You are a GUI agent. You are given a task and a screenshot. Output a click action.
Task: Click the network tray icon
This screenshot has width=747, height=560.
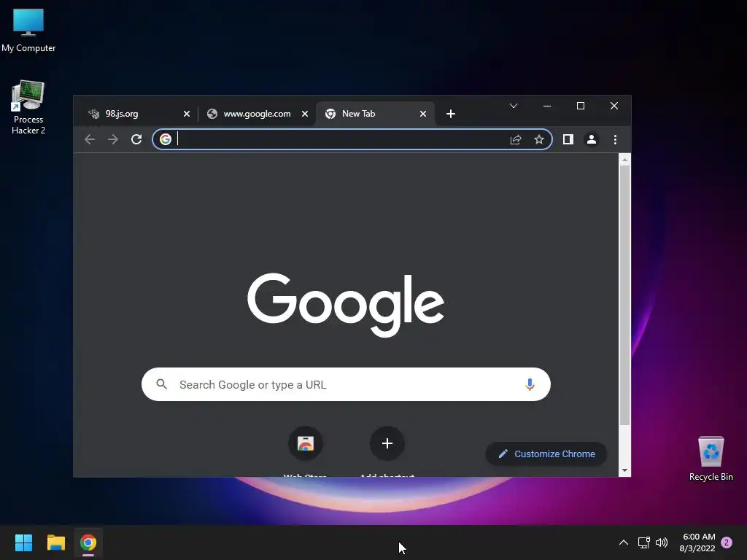coord(643,542)
